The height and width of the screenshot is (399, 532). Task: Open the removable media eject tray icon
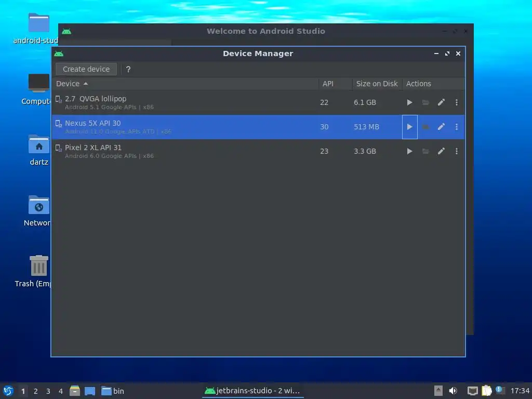[438, 391]
